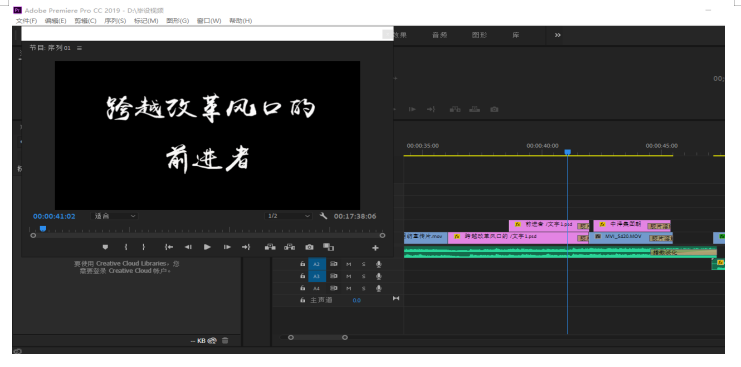The image size is (741, 367).
Task: Click the Mark In bracket button
Action: pyautogui.click(x=126, y=247)
